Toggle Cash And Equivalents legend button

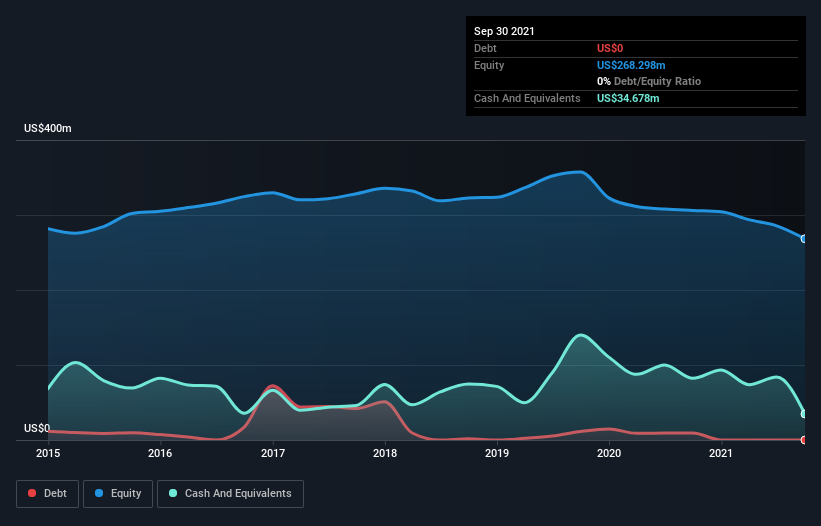point(230,494)
